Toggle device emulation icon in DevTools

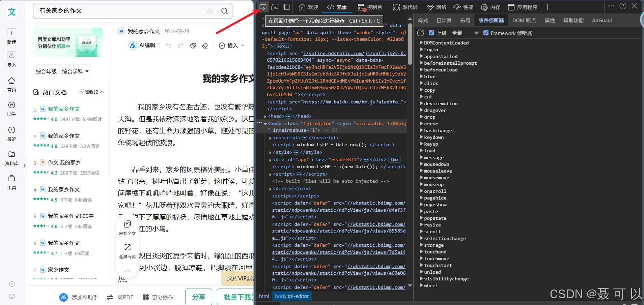tap(275, 7)
